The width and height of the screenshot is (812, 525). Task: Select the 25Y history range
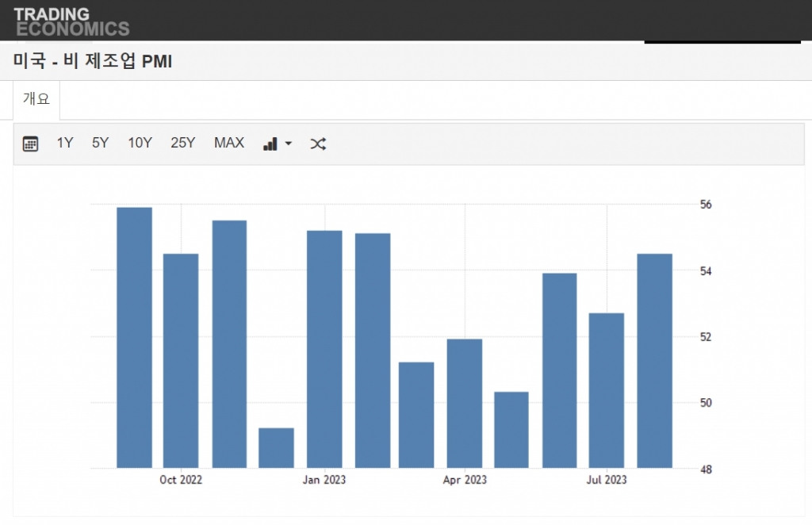[182, 143]
